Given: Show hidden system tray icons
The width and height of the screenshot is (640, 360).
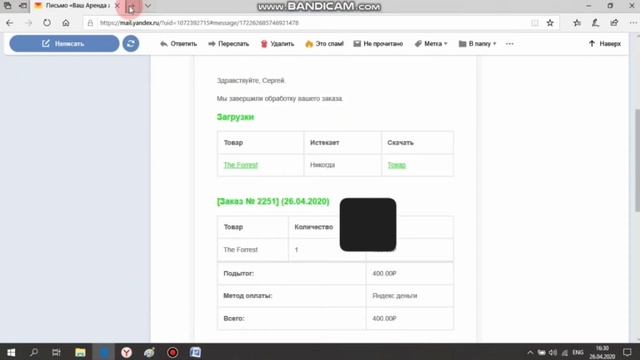Looking at the screenshot, I should tap(530, 353).
